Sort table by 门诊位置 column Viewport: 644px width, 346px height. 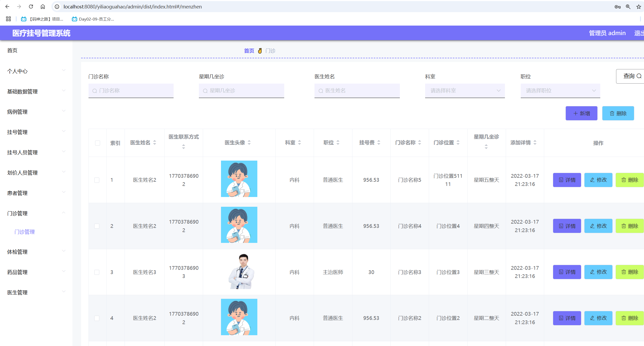(x=458, y=143)
